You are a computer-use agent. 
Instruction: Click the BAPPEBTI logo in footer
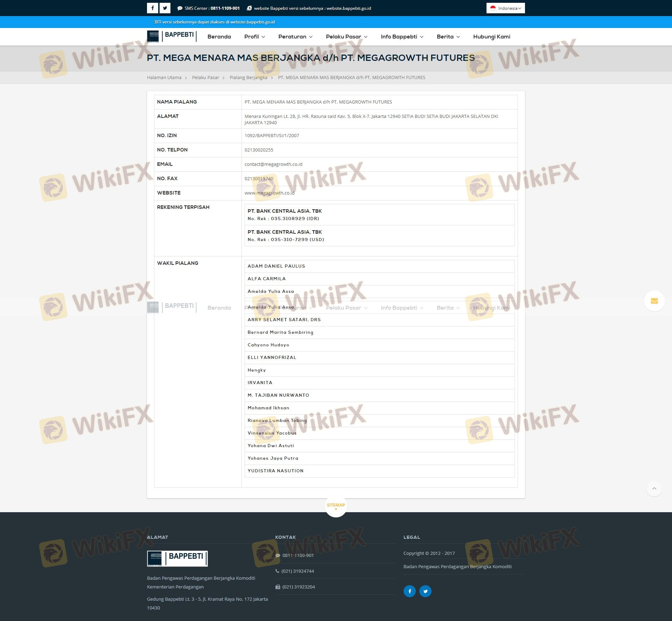click(x=177, y=558)
